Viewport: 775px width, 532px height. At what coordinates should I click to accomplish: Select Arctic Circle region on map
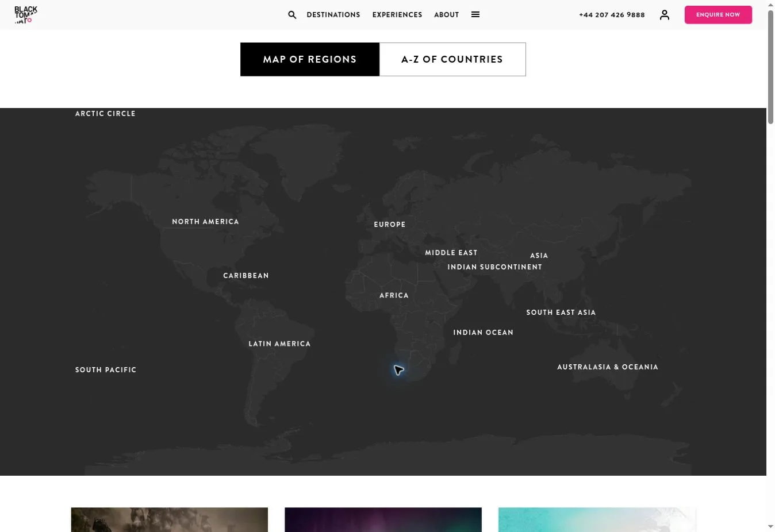pyautogui.click(x=105, y=114)
